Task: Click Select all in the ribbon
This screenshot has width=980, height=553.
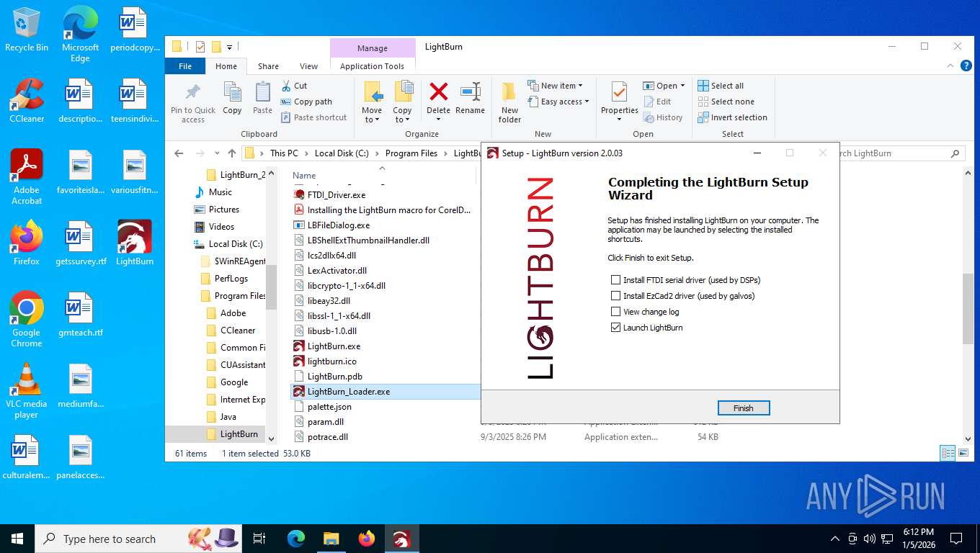Action: [721, 86]
